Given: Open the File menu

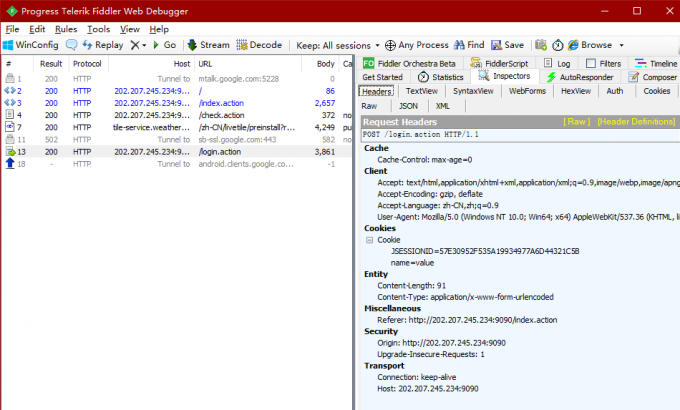Looking at the screenshot, I should (12, 29).
